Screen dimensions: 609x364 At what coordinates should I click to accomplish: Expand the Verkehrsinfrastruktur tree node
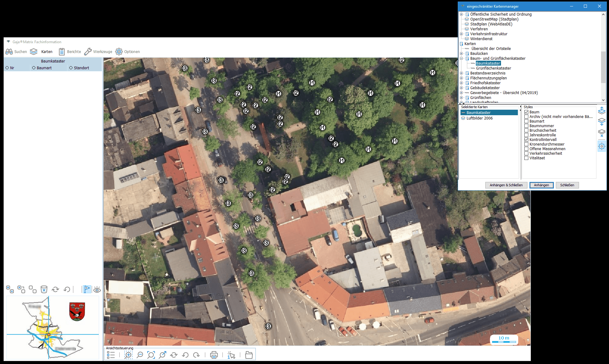click(461, 34)
